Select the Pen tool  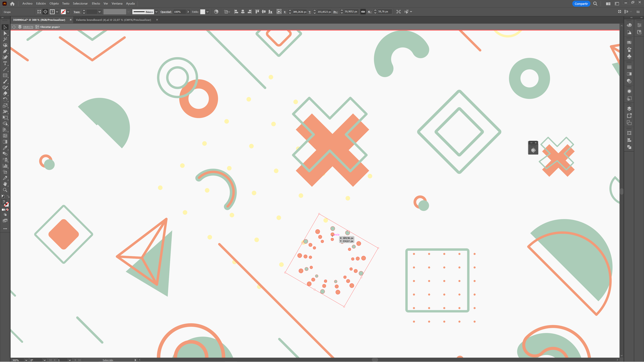click(5, 51)
